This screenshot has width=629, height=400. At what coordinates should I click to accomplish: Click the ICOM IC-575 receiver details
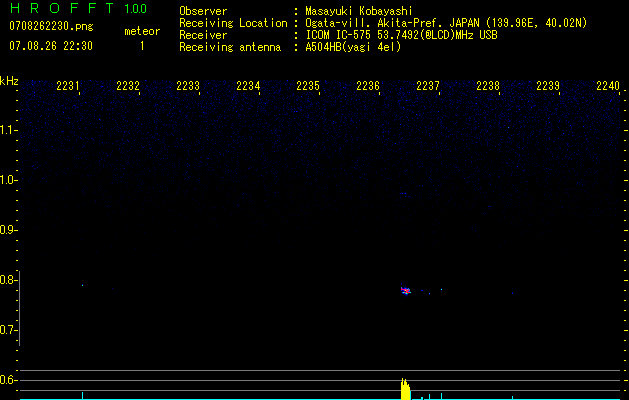coord(401,35)
